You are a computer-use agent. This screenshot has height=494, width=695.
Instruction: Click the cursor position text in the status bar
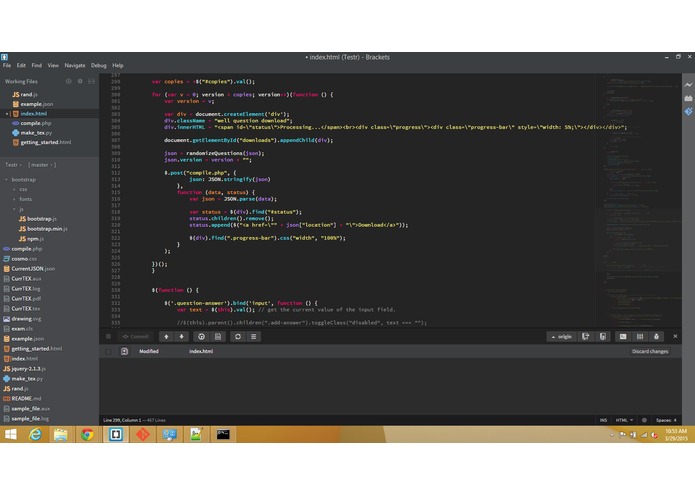pyautogui.click(x=121, y=420)
